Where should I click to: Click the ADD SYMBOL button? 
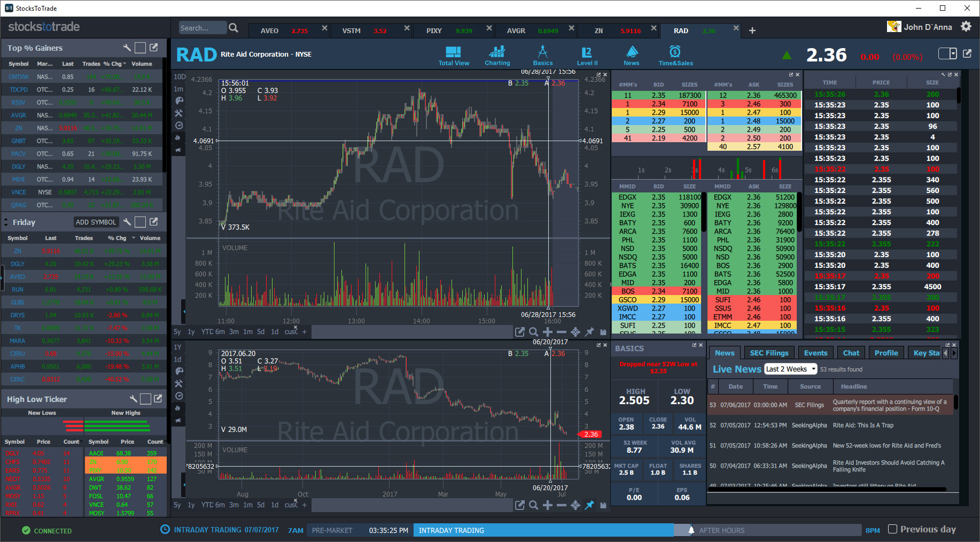pyautogui.click(x=96, y=222)
